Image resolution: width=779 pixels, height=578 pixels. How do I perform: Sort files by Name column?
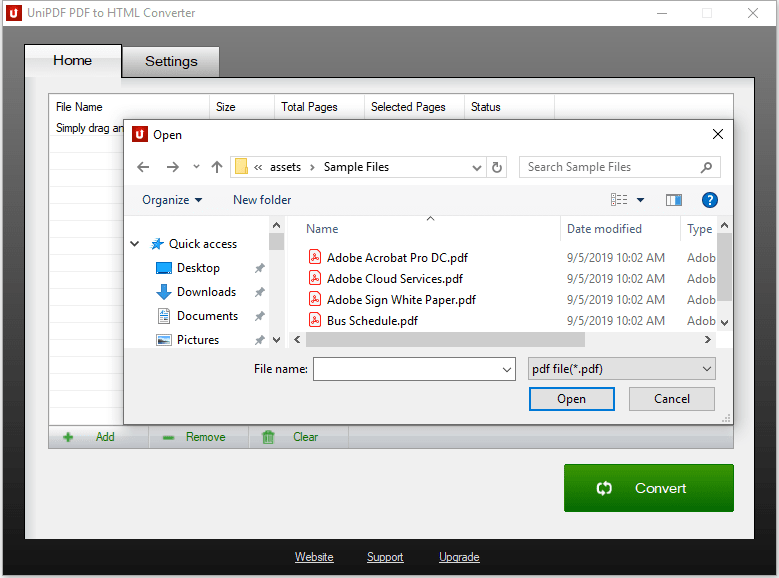point(322,229)
